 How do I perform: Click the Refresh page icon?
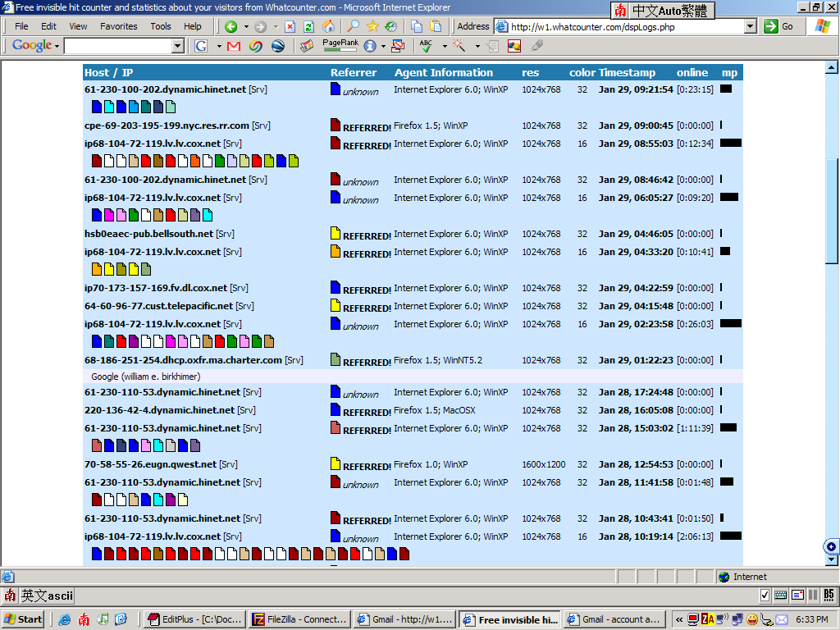(309, 26)
